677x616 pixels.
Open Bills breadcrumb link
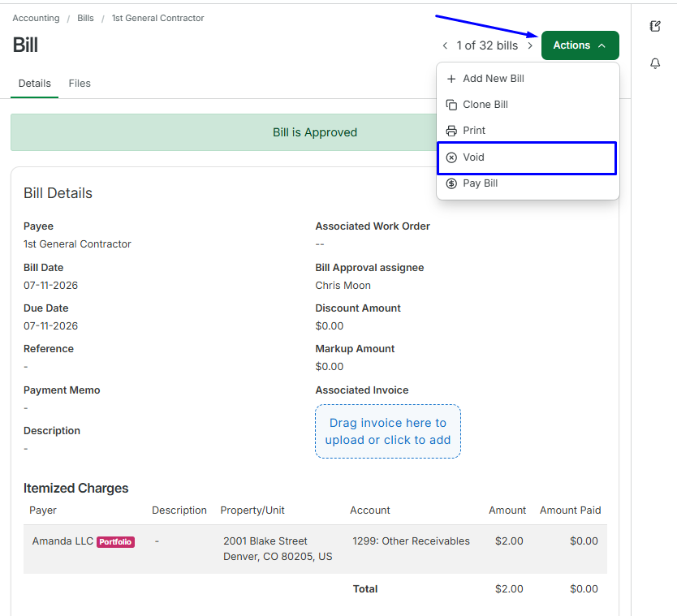pyautogui.click(x=85, y=18)
